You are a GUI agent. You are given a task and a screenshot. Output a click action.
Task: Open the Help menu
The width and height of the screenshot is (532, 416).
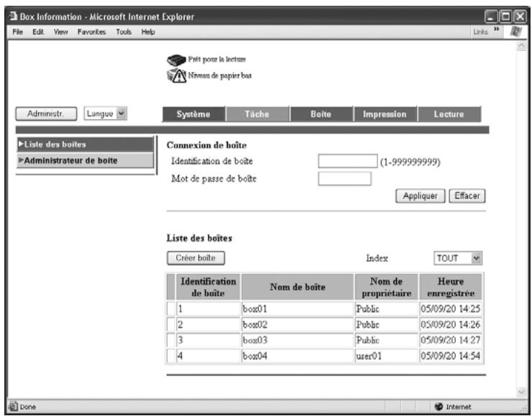tap(148, 32)
